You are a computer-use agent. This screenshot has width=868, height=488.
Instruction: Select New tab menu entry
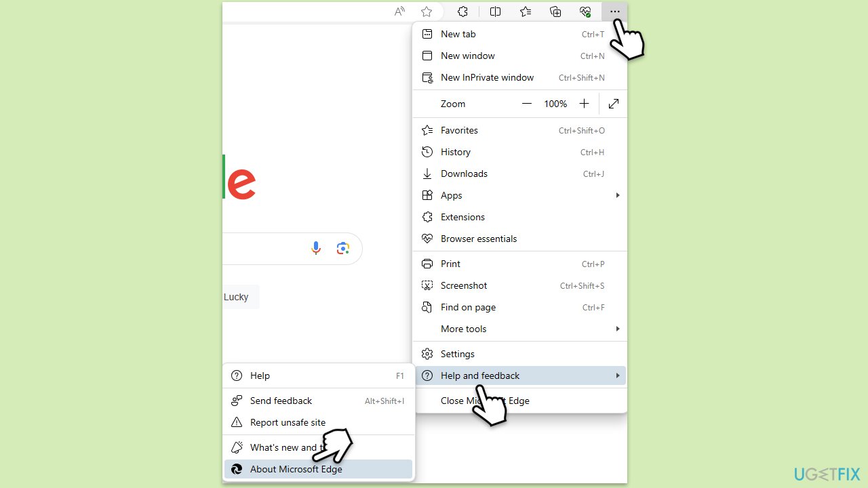(519, 34)
